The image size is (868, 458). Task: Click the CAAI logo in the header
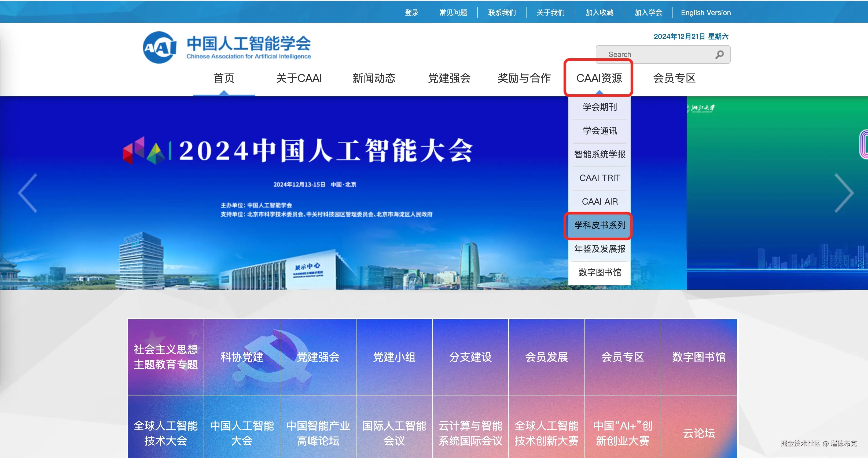click(x=159, y=48)
